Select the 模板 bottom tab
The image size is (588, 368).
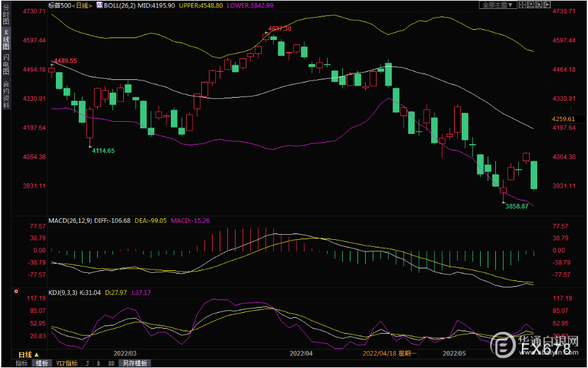(42, 363)
